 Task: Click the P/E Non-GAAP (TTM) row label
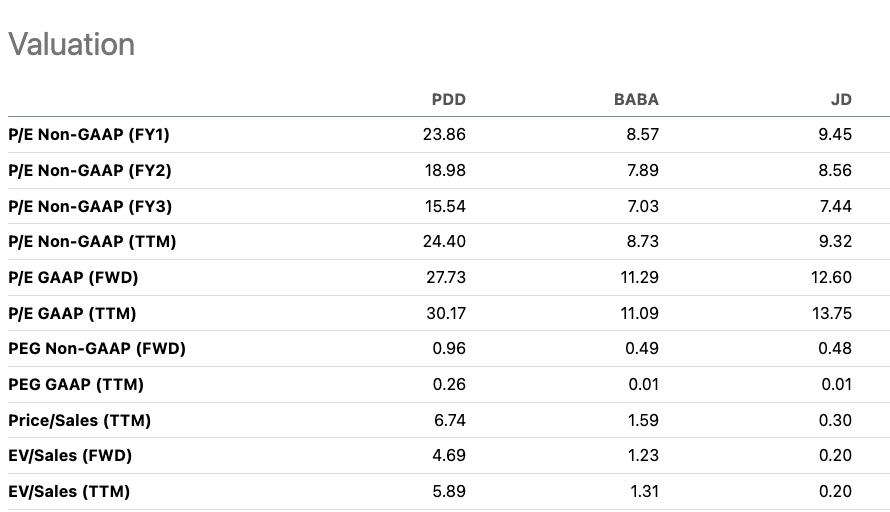point(92,241)
